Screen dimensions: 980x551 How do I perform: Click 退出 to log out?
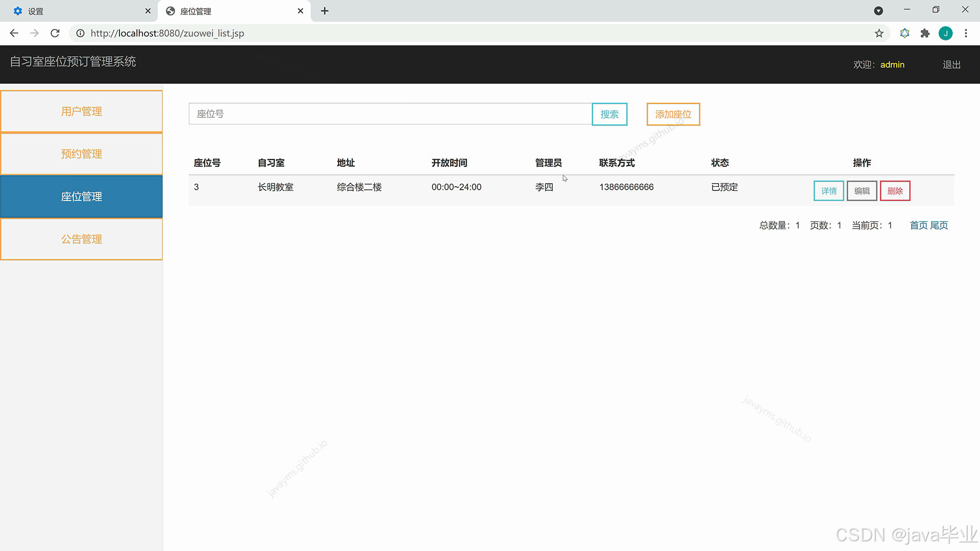pyautogui.click(x=951, y=65)
